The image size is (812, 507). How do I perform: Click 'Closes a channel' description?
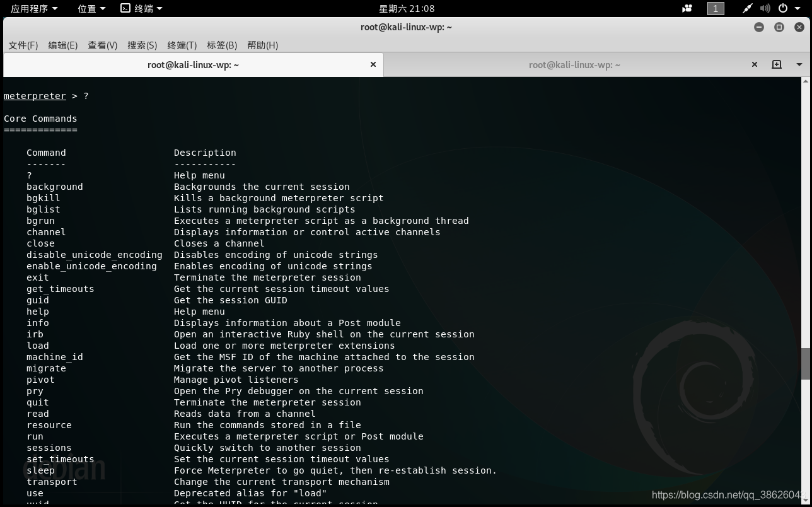(219, 243)
